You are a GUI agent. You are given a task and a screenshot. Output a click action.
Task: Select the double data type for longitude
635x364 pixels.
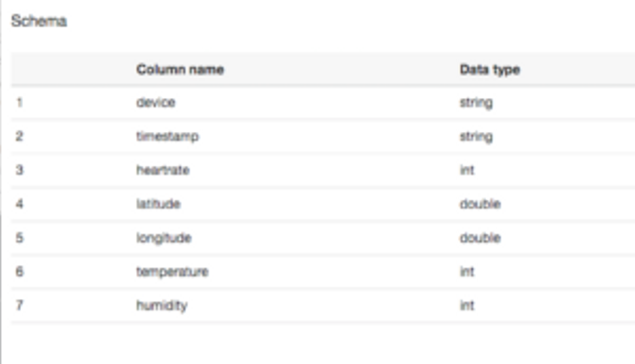(x=480, y=238)
